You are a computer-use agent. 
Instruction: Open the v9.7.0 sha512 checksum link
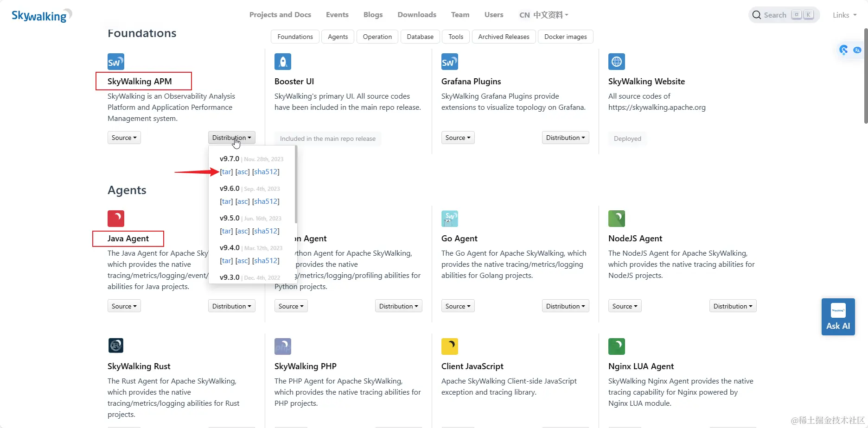(266, 172)
